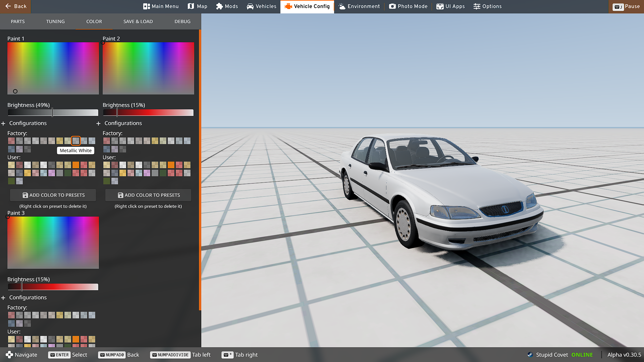The width and height of the screenshot is (644, 362).
Task: Open UI Apps icon
Action: (x=440, y=6)
